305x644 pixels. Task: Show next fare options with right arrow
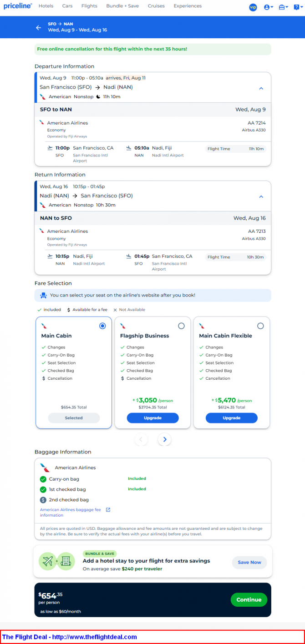point(165,439)
